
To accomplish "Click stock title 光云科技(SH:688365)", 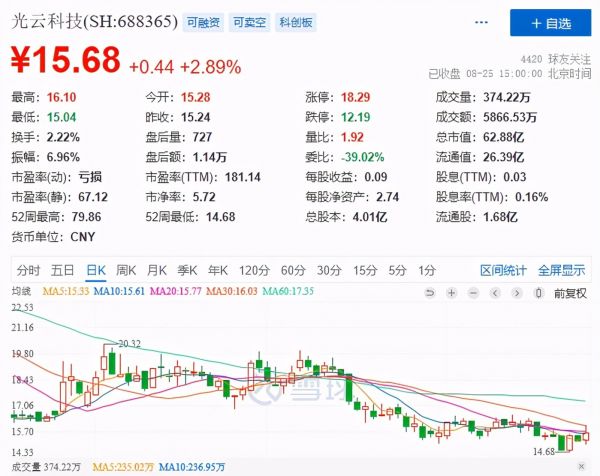I will 95,21.
